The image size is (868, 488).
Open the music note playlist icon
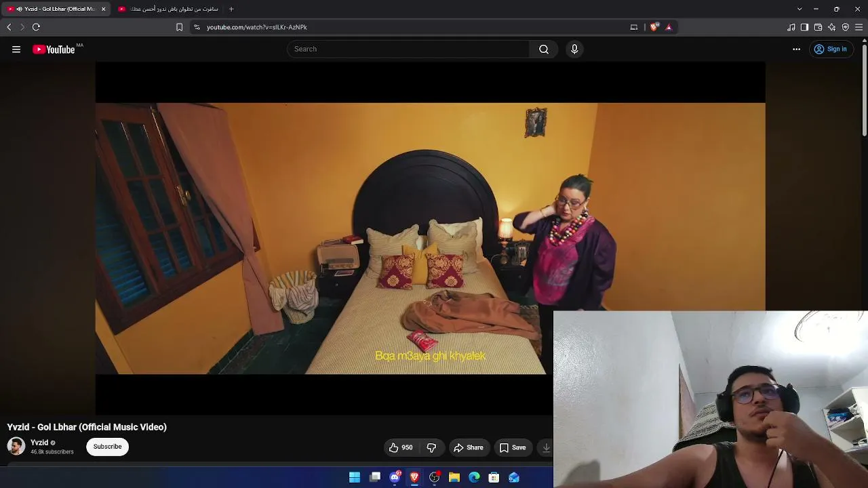pyautogui.click(x=791, y=27)
